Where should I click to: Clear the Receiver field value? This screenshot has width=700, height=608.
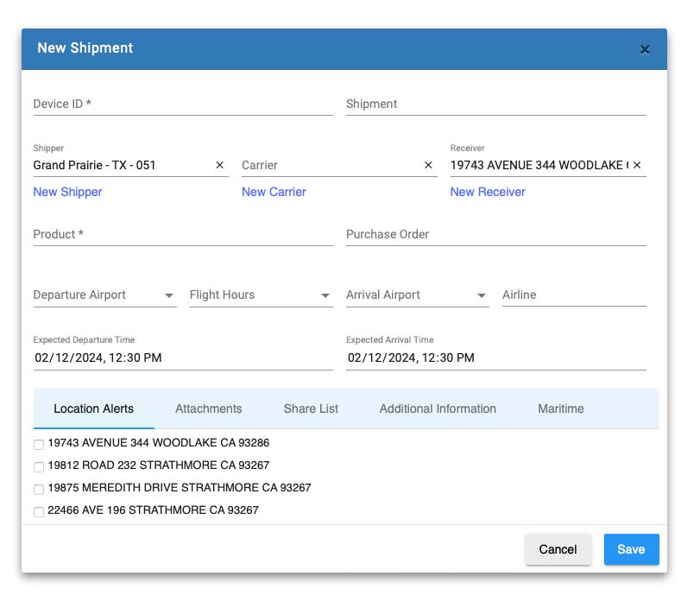[x=637, y=165]
